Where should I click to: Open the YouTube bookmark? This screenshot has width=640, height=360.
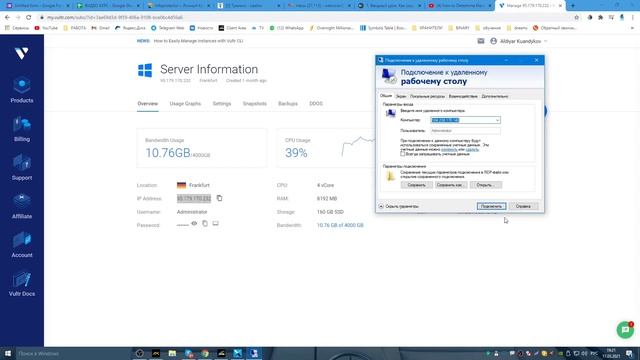pyautogui.click(x=46, y=28)
